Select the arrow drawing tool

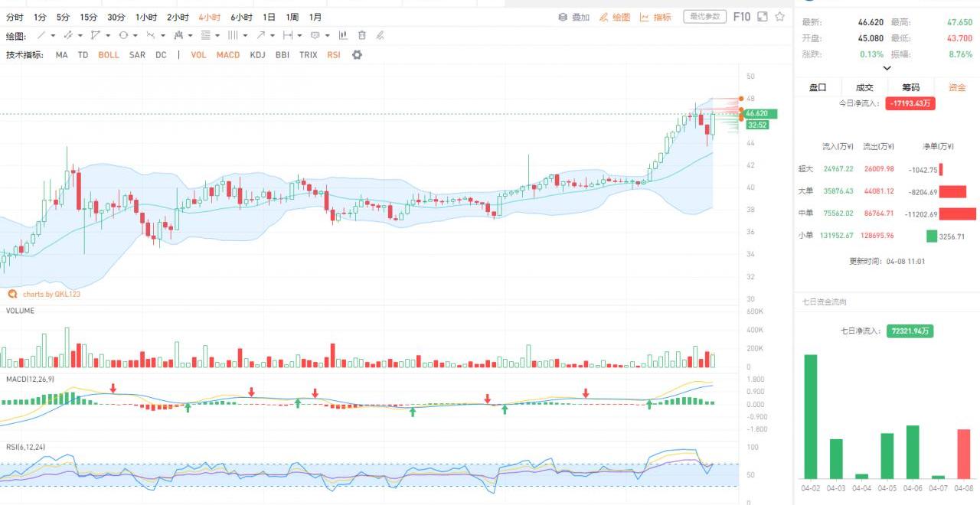click(261, 35)
